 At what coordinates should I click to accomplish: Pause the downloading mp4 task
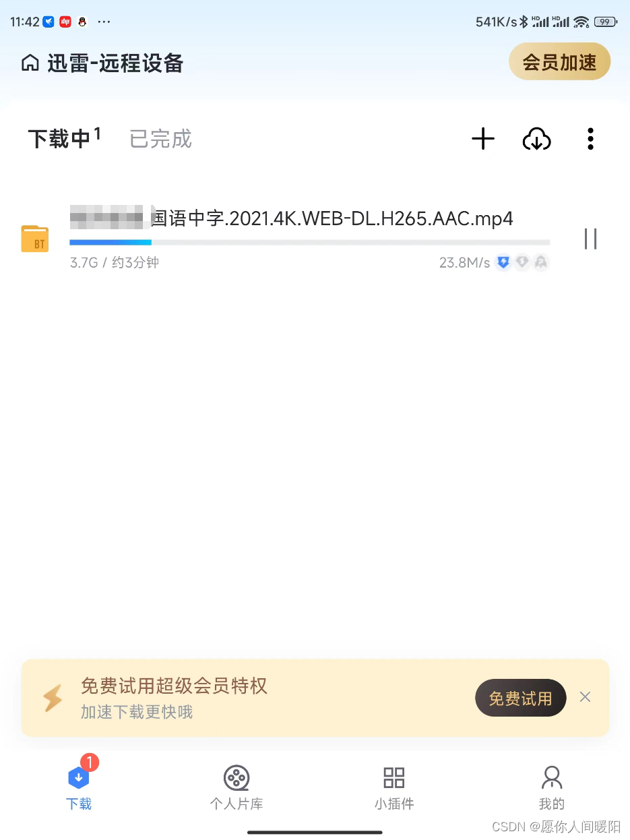(591, 239)
